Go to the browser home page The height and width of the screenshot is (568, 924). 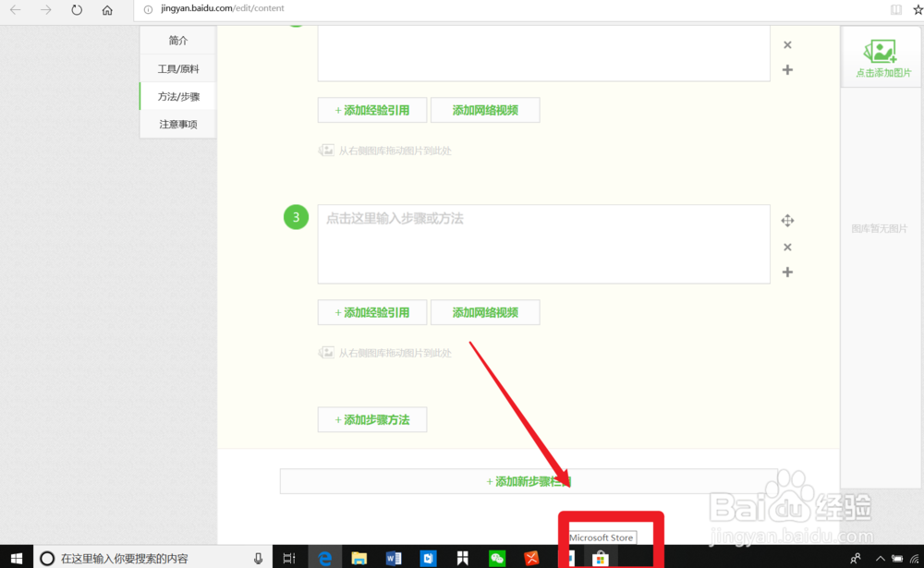[x=107, y=9]
